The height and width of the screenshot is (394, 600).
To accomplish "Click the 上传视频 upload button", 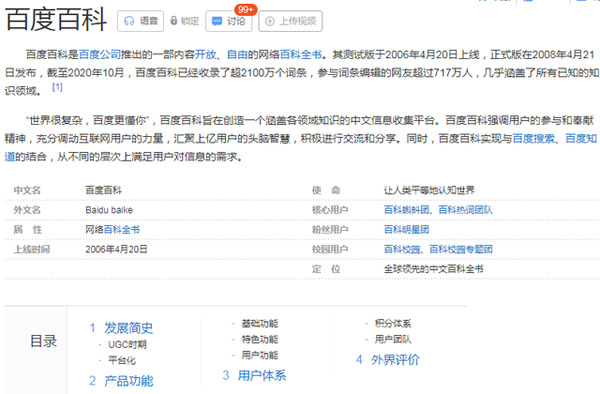I will pos(290,21).
